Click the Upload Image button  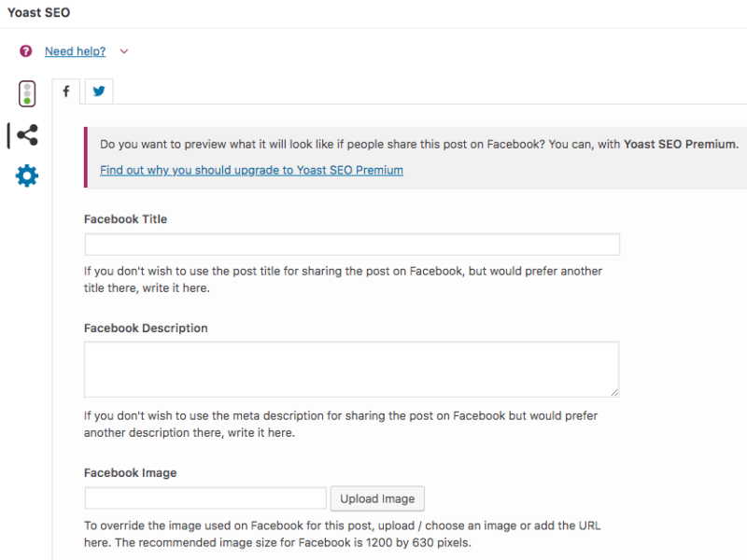point(377,498)
